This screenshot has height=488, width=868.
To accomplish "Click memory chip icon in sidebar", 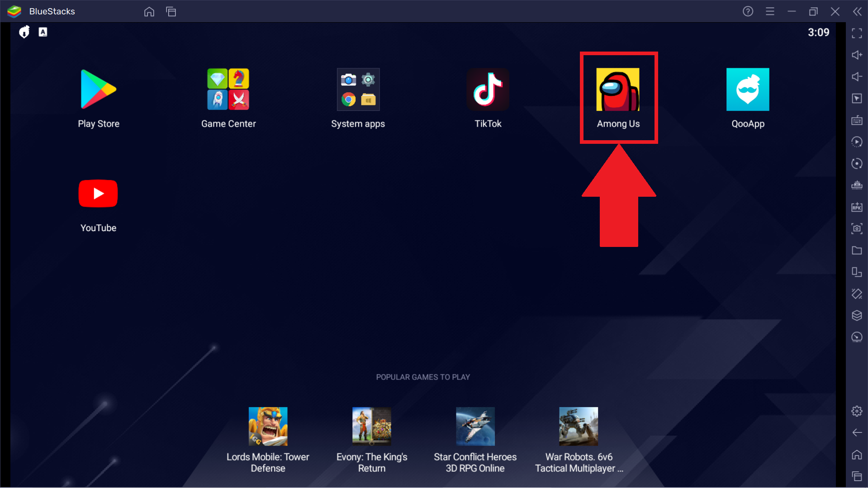I will tap(857, 185).
